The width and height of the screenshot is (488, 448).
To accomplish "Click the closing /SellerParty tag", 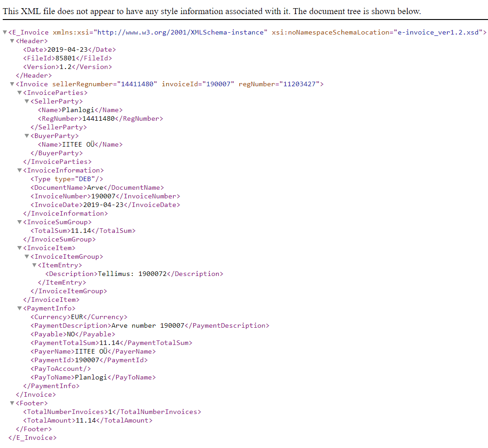I will (x=59, y=127).
